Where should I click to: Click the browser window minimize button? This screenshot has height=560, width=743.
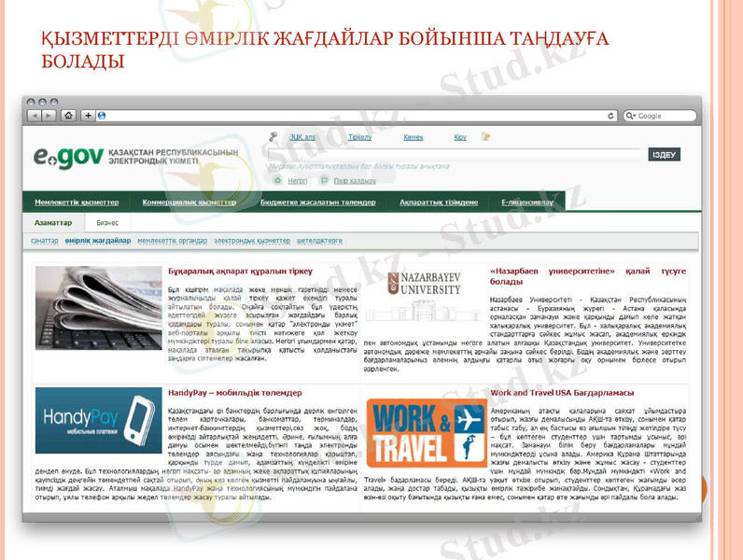(42, 102)
